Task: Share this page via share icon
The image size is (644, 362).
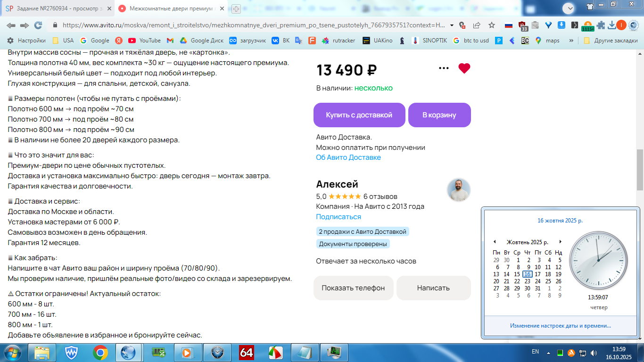Action: coord(477,25)
